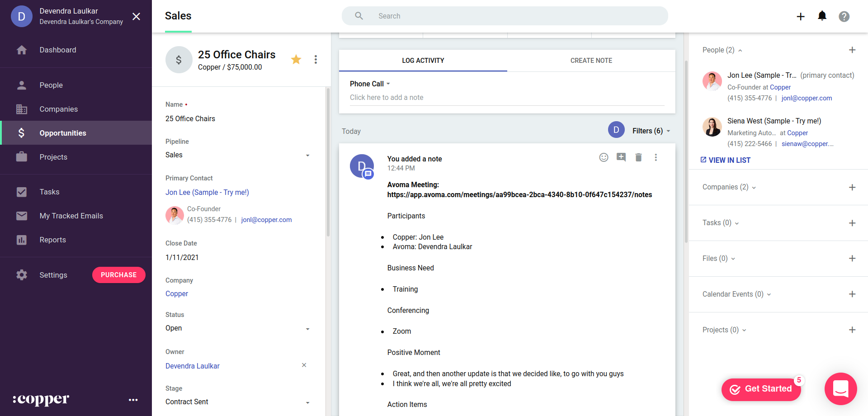Add a project with Projects plus icon
The image size is (868, 416).
852,330
